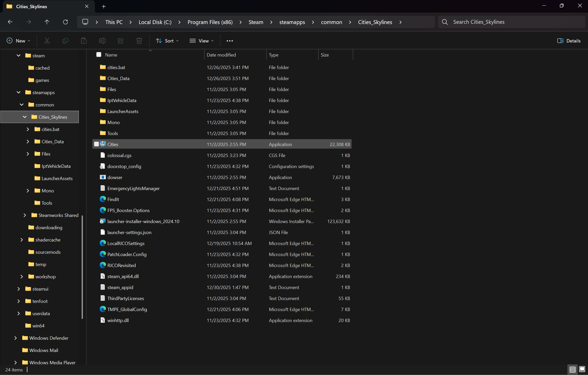The height and width of the screenshot is (375, 588).
Task: Open a new tab with plus button
Action: click(104, 6)
